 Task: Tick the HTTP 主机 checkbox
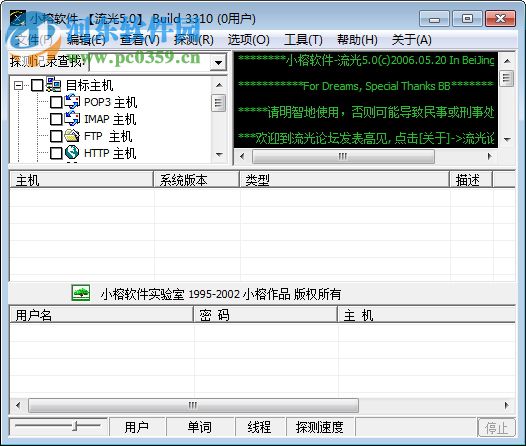click(56, 153)
